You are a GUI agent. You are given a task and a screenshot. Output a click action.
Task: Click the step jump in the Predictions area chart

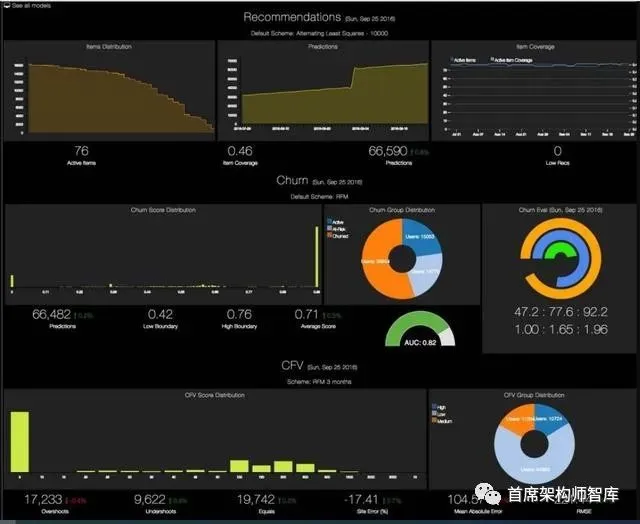pyautogui.click(x=352, y=78)
